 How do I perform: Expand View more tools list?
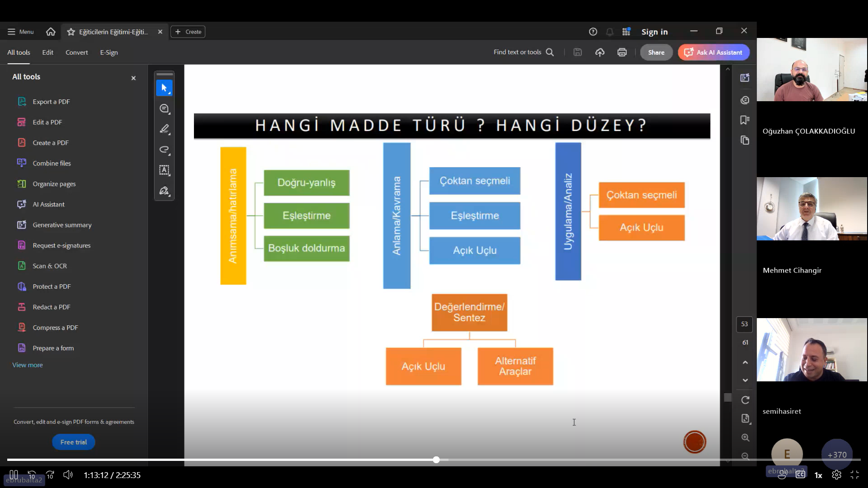28,365
